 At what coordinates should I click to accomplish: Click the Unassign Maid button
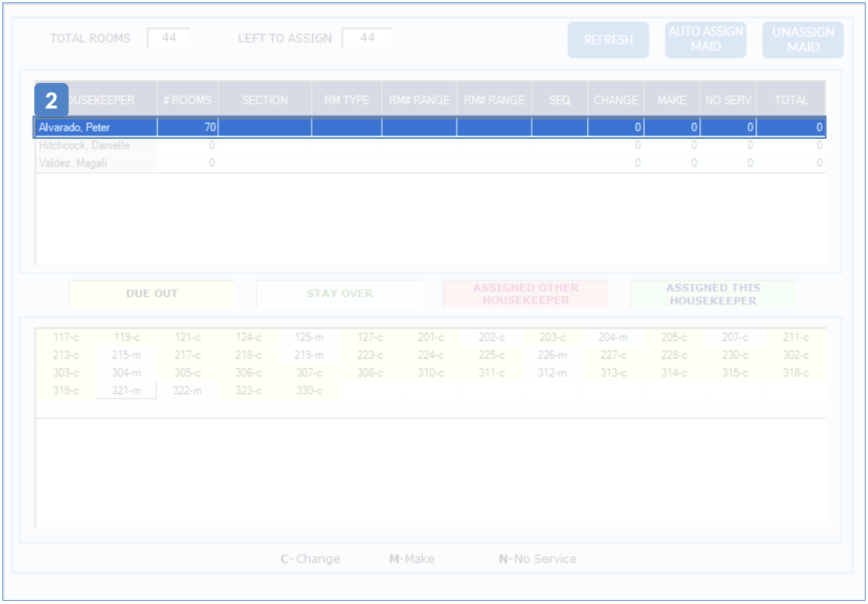[803, 40]
